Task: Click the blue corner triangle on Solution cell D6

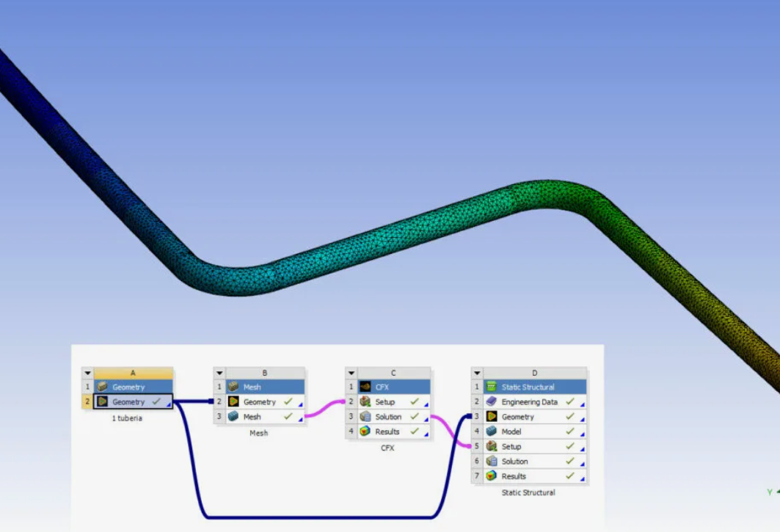Action: point(583,464)
